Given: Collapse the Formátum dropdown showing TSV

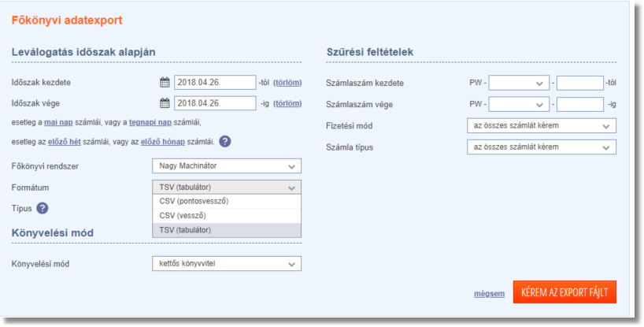Looking at the screenshot, I should pos(226,187).
